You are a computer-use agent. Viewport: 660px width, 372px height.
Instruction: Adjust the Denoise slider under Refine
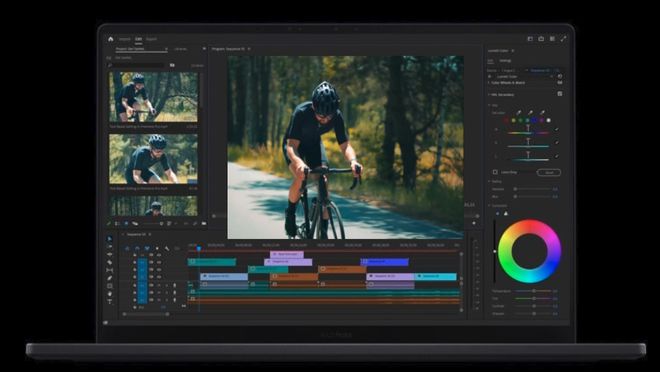pos(534,189)
